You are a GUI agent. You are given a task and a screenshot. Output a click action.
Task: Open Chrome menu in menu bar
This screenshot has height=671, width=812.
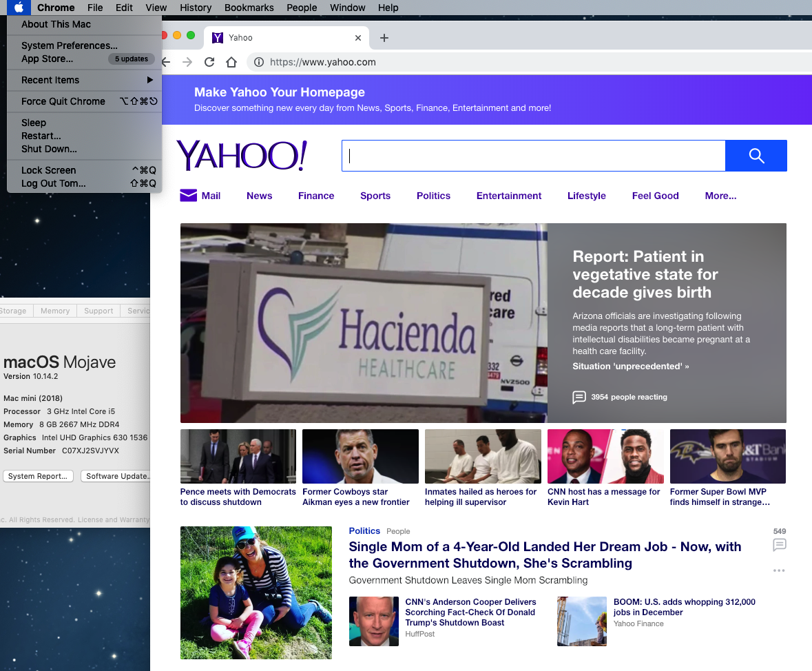[x=56, y=8]
